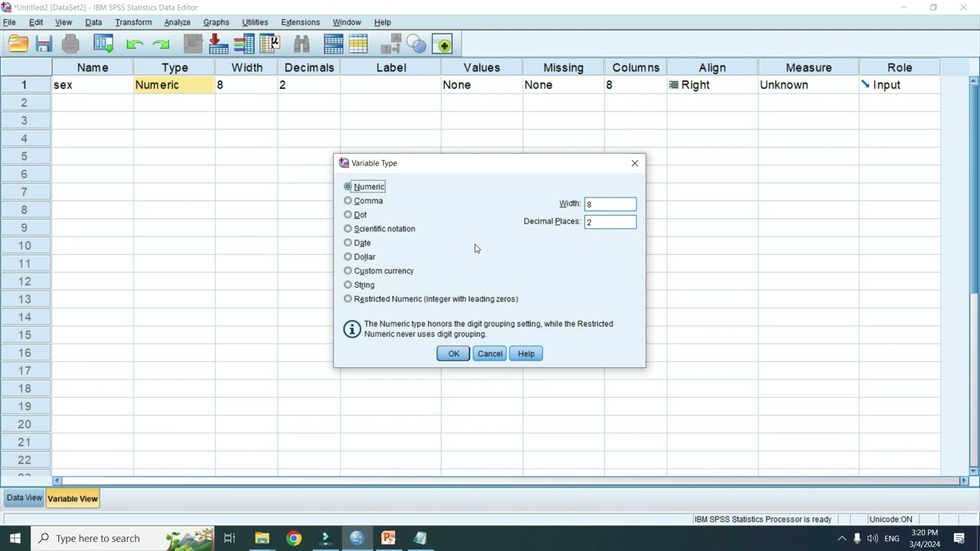Open Recall recently used dialogs icon
Screen dimensions: 980x551
103,44
